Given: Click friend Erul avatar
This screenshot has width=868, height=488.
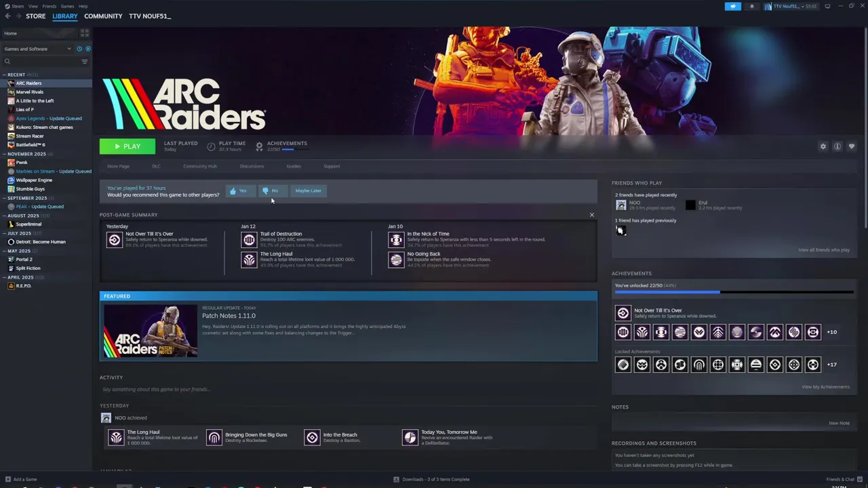Looking at the screenshot, I should tap(690, 205).
